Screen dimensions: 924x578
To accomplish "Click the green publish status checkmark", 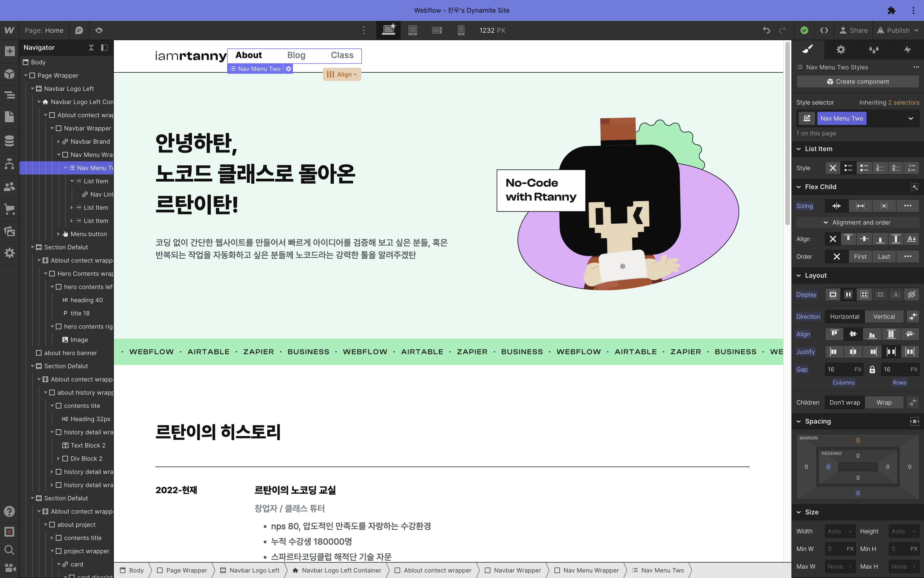I will tap(804, 30).
